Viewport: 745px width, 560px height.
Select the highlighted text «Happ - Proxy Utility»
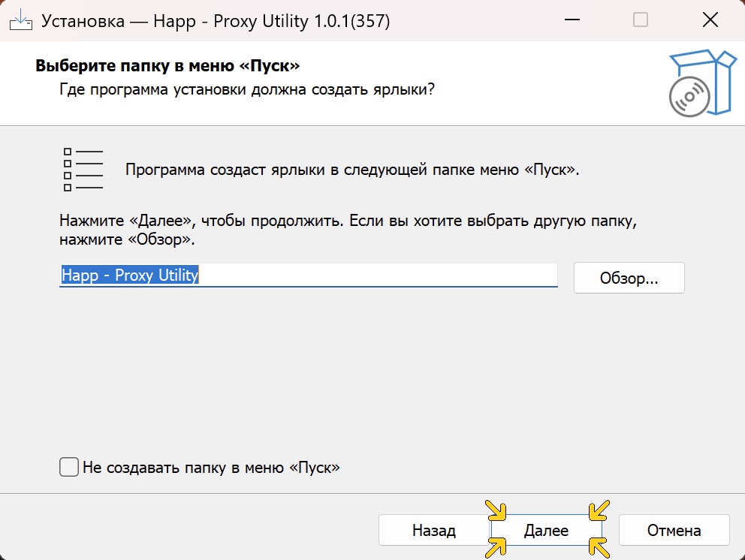tap(130, 275)
